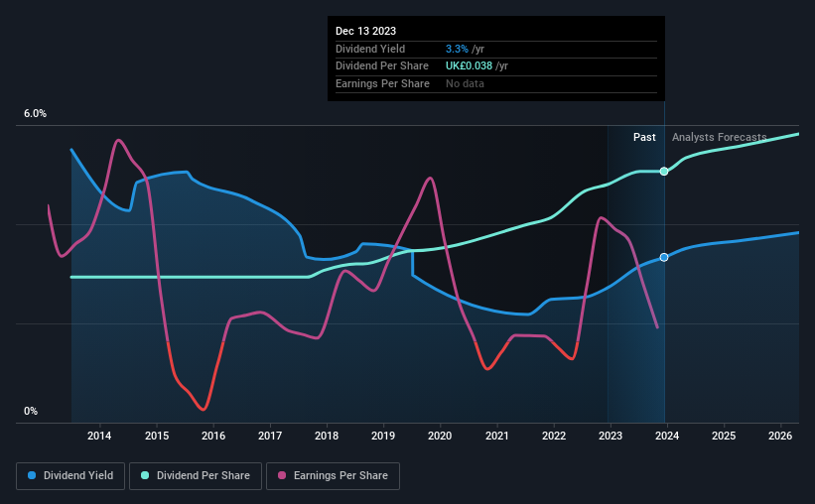The width and height of the screenshot is (815, 504).
Task: Click the teal Dividend Per Share legend dot
Action: 145,475
